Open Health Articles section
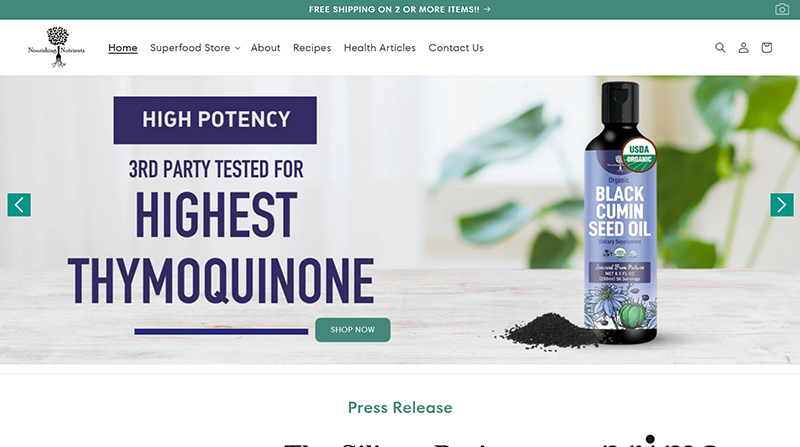 [380, 47]
